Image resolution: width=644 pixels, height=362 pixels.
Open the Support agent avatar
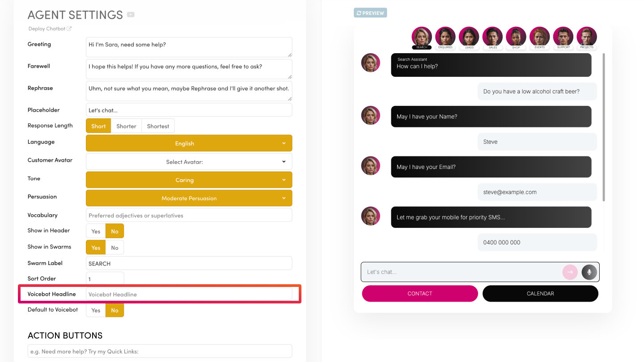coord(563,37)
